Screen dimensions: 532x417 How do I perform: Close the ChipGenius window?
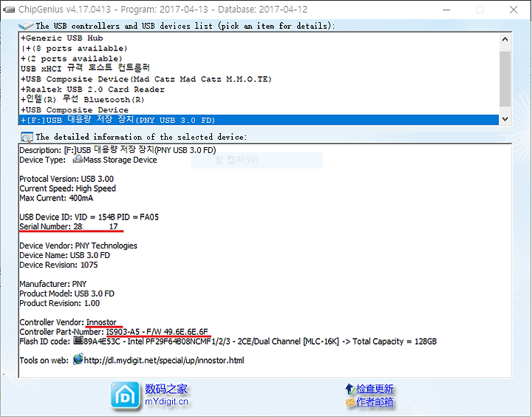coord(514,10)
